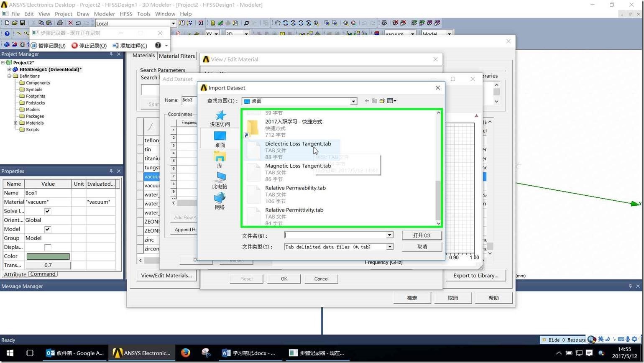
Task: Click the Transparency 0.7 value button
Action: click(x=48, y=265)
